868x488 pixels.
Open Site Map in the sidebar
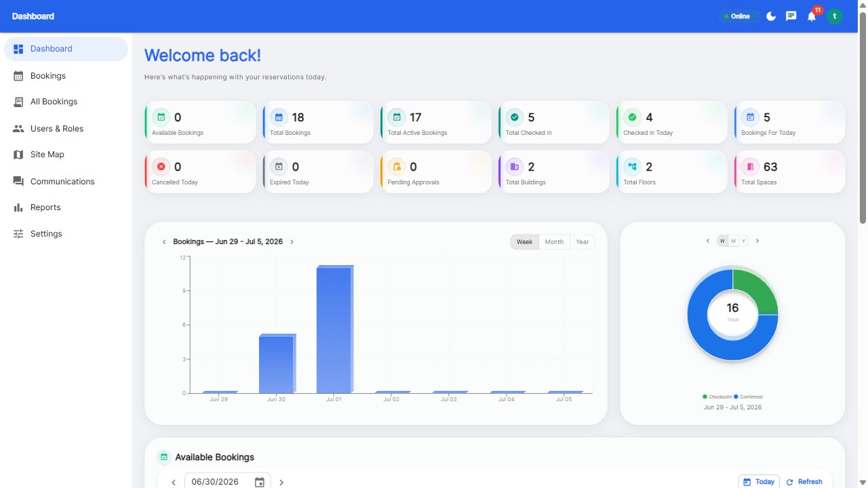[x=66, y=155]
